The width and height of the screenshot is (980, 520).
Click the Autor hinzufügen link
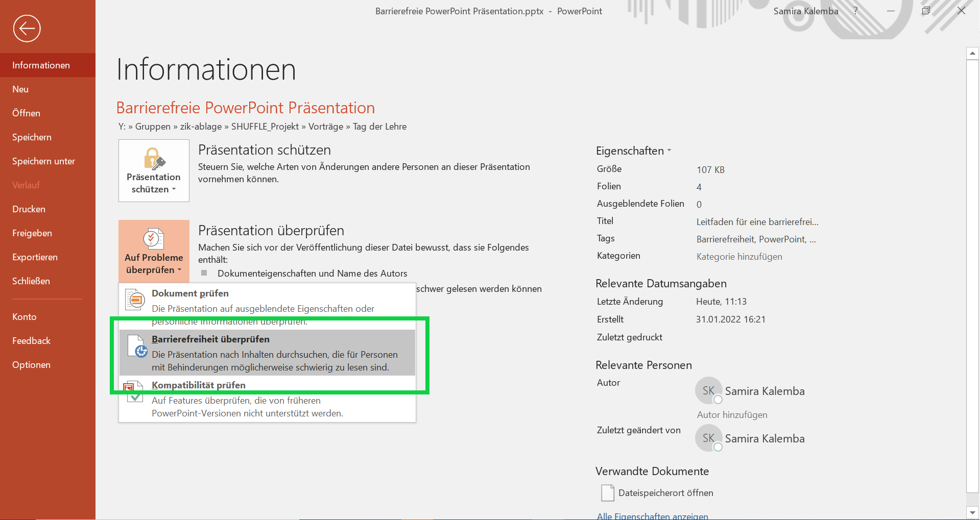tap(732, 414)
